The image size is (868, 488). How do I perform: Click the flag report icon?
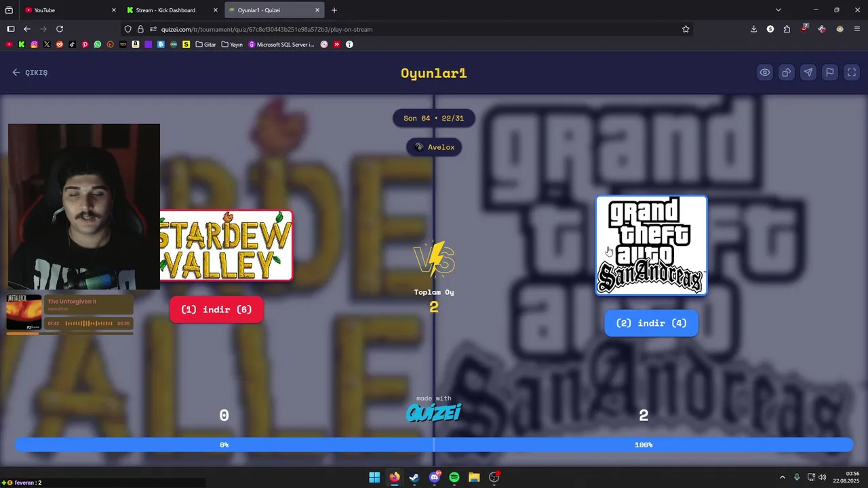tap(829, 73)
